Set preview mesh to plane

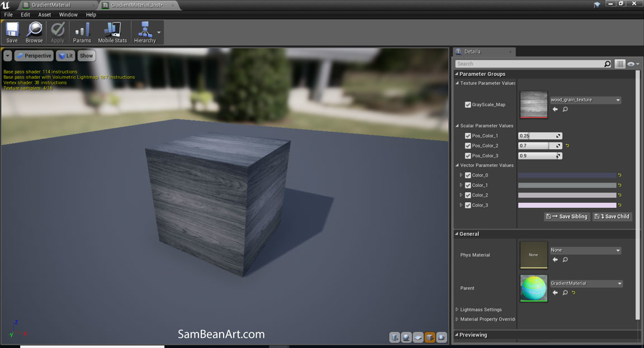pyautogui.click(x=418, y=337)
